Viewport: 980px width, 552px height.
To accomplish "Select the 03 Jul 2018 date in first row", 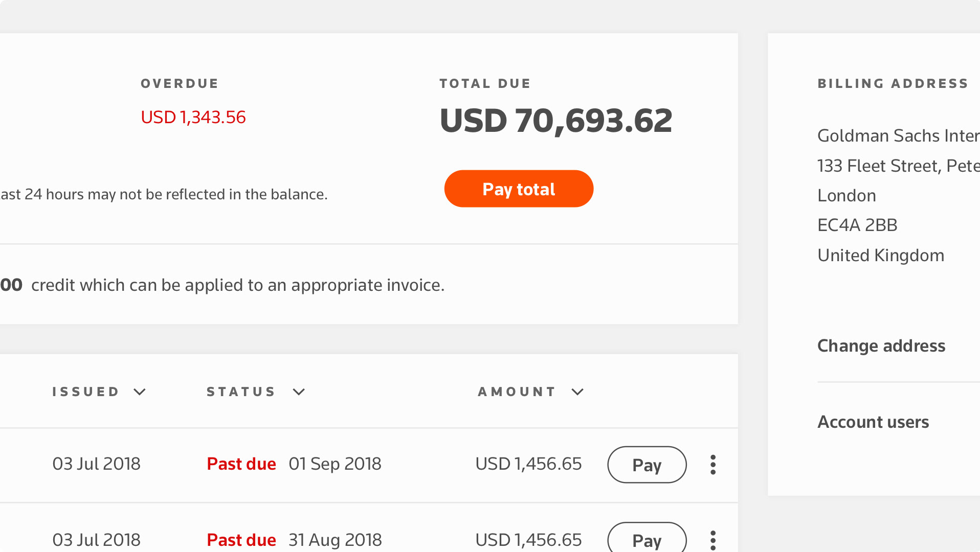I will tap(96, 464).
